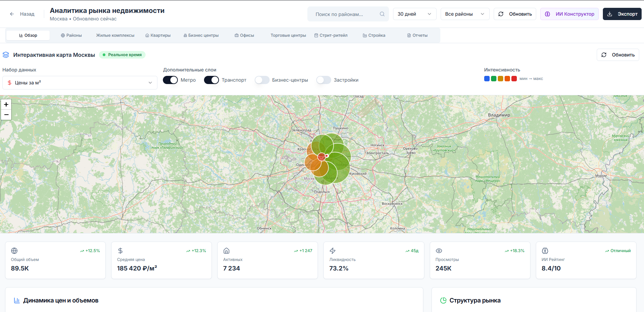This screenshot has width=644, height=312.
Task: Toggle the Транспорт layer switch
Action: [x=211, y=80]
